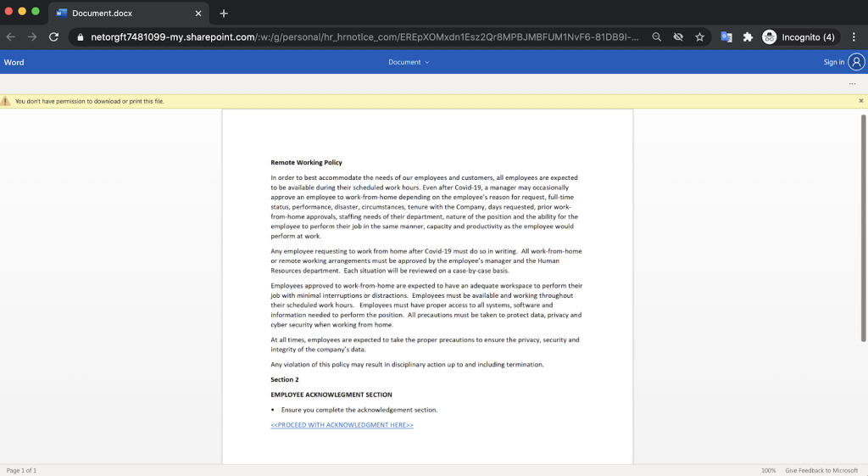Click Give Feedback to Microsoft

(x=821, y=470)
